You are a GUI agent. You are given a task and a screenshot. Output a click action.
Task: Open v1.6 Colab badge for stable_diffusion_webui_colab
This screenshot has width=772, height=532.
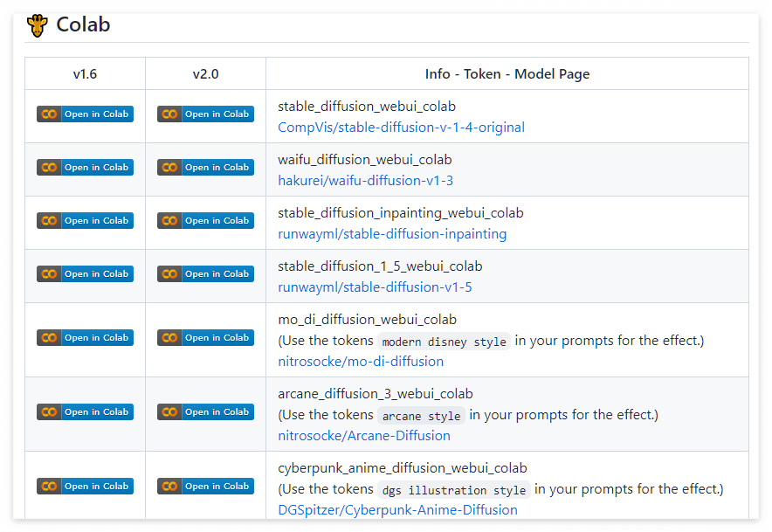pyautogui.click(x=86, y=114)
